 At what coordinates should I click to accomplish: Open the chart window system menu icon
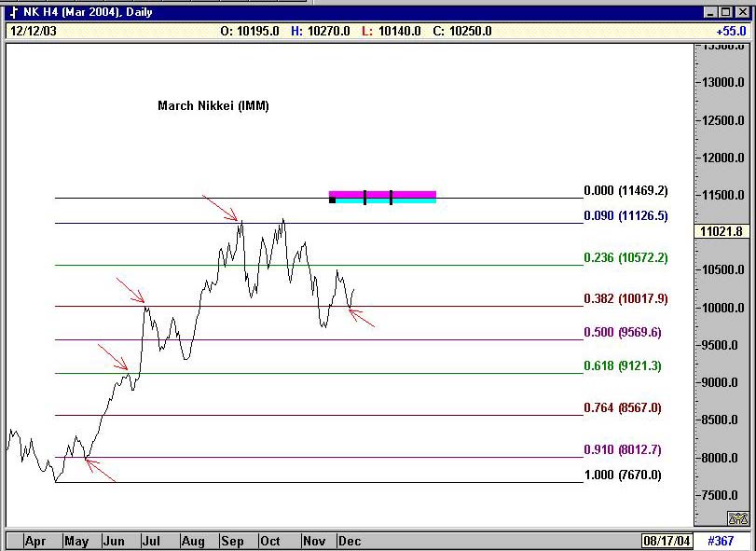tap(15, 12)
